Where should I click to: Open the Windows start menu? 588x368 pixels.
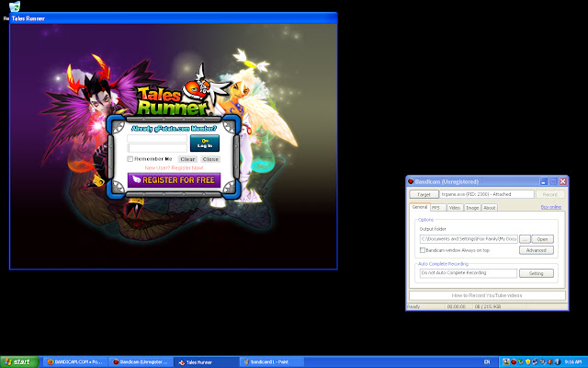(x=19, y=362)
